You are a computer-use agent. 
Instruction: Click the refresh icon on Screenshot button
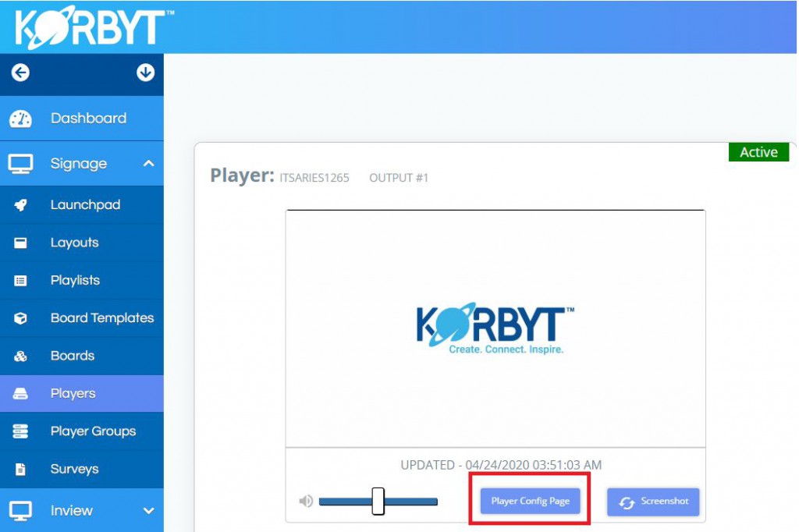pyautogui.click(x=626, y=502)
